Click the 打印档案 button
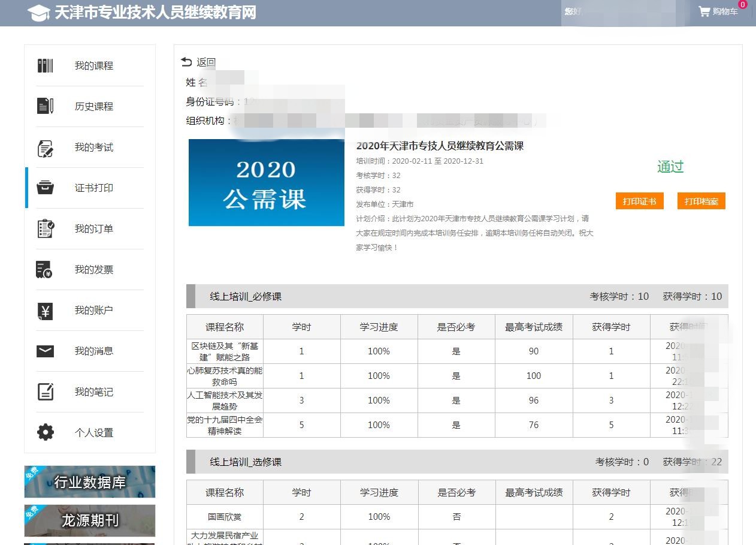The image size is (756, 545). coord(701,201)
